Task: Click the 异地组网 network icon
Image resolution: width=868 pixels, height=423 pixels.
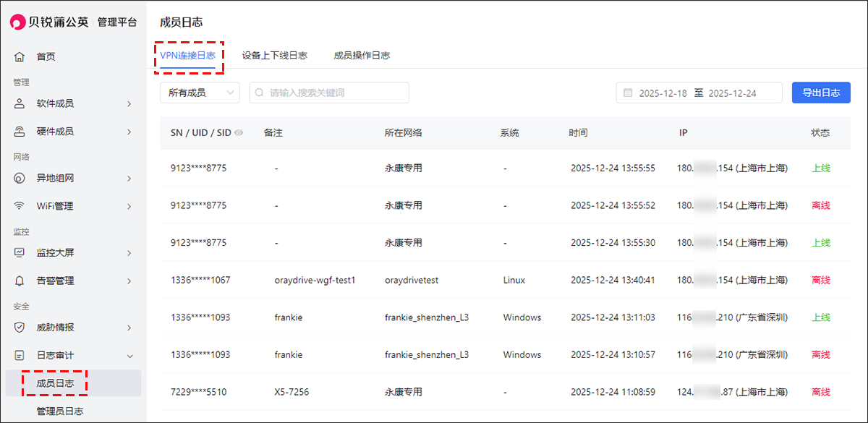Action: click(20, 178)
